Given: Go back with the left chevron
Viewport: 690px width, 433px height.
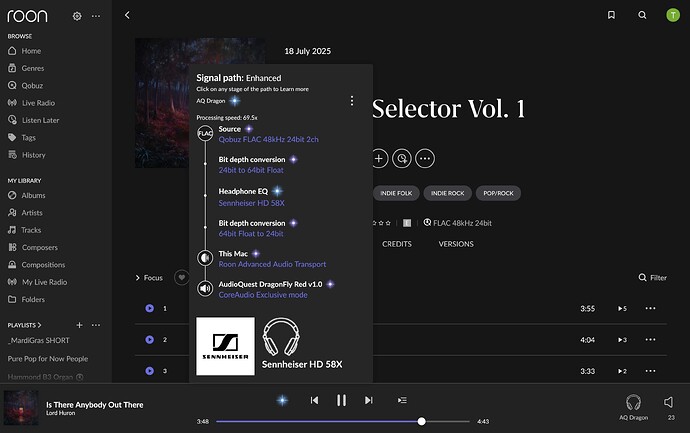Looking at the screenshot, I should pyautogui.click(x=127, y=16).
